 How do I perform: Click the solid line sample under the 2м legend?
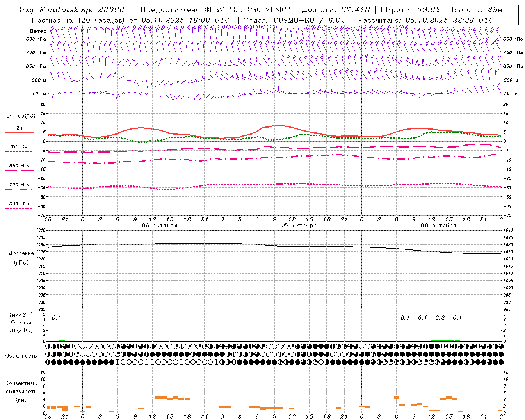coord(19,133)
